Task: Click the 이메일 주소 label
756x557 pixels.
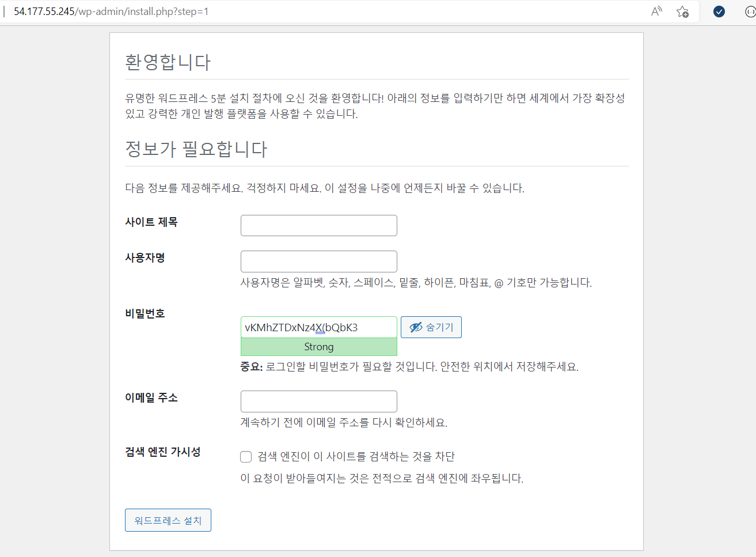Action: [151, 397]
